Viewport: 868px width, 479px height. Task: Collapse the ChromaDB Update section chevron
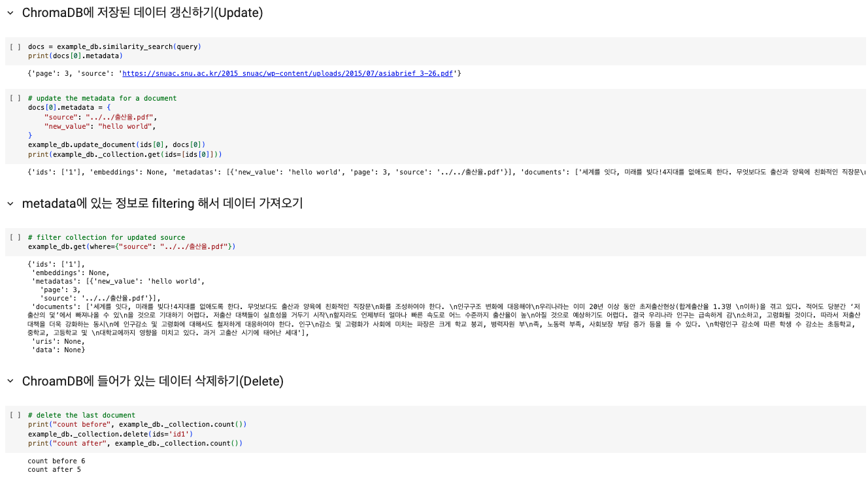[10, 12]
